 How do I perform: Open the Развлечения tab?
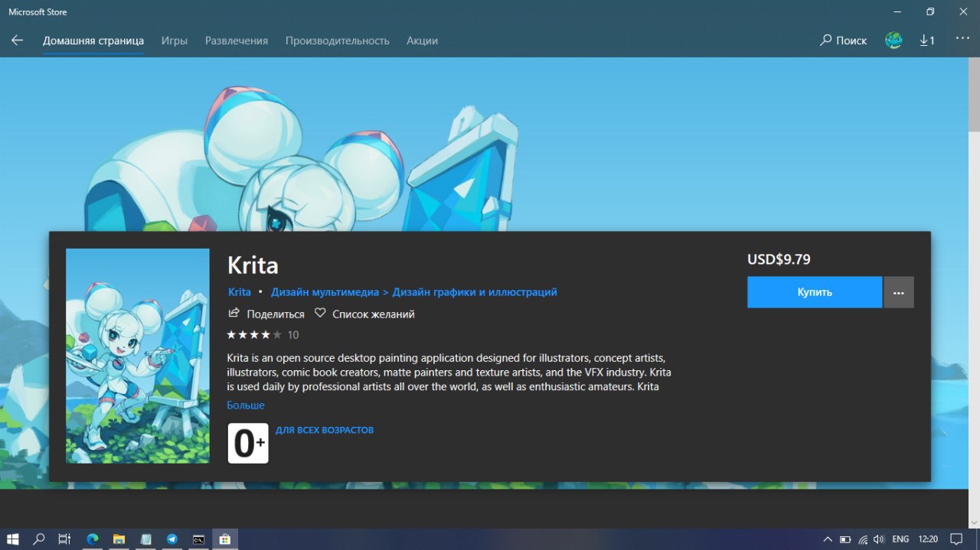pos(237,41)
